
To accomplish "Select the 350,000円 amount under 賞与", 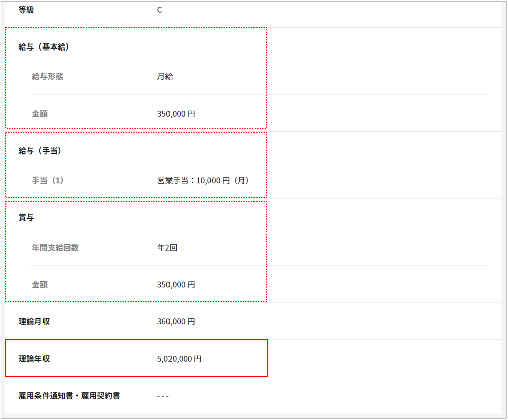I will pos(176,285).
